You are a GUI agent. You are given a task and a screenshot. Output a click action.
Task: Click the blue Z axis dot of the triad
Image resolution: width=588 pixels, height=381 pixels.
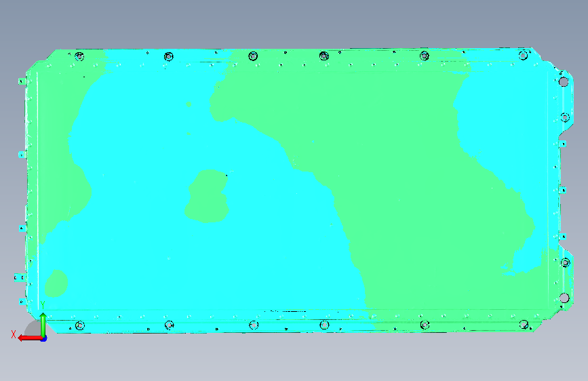44,339
